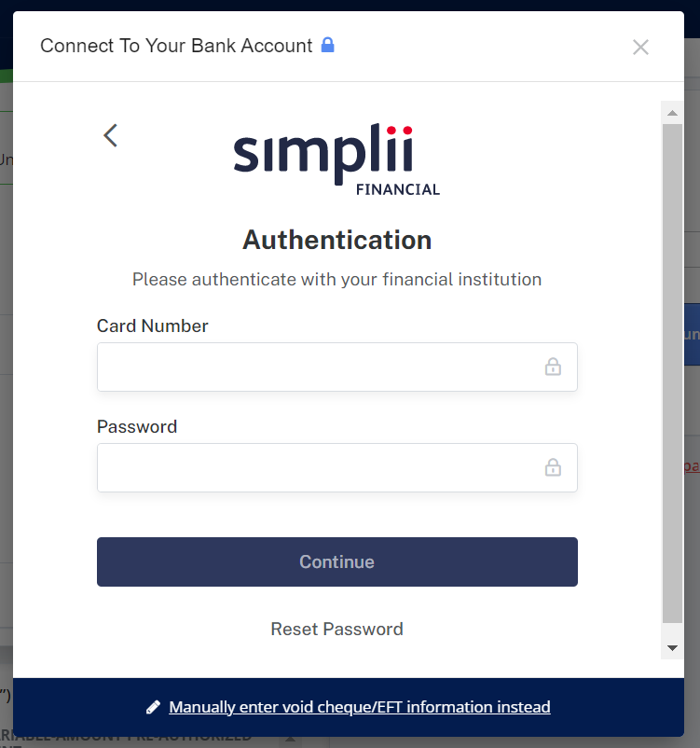Click the Password field label
Viewport: 700px width, 748px height.
tap(137, 426)
